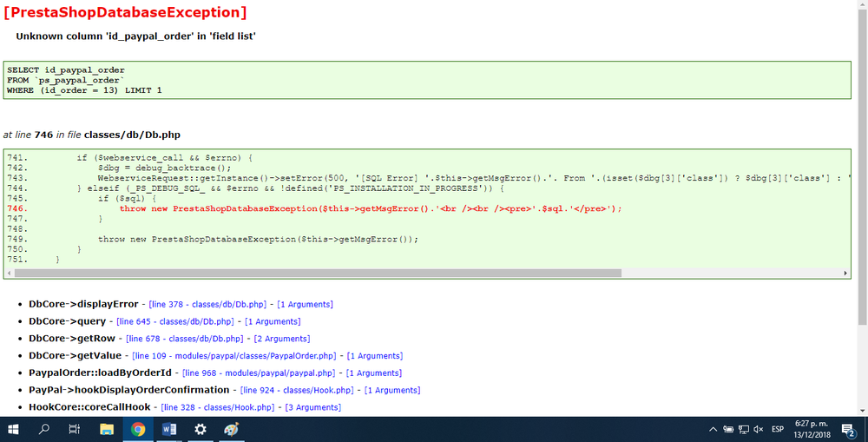
Task: Open link 'line 328 - classes/Hook.php'
Action: (x=218, y=407)
